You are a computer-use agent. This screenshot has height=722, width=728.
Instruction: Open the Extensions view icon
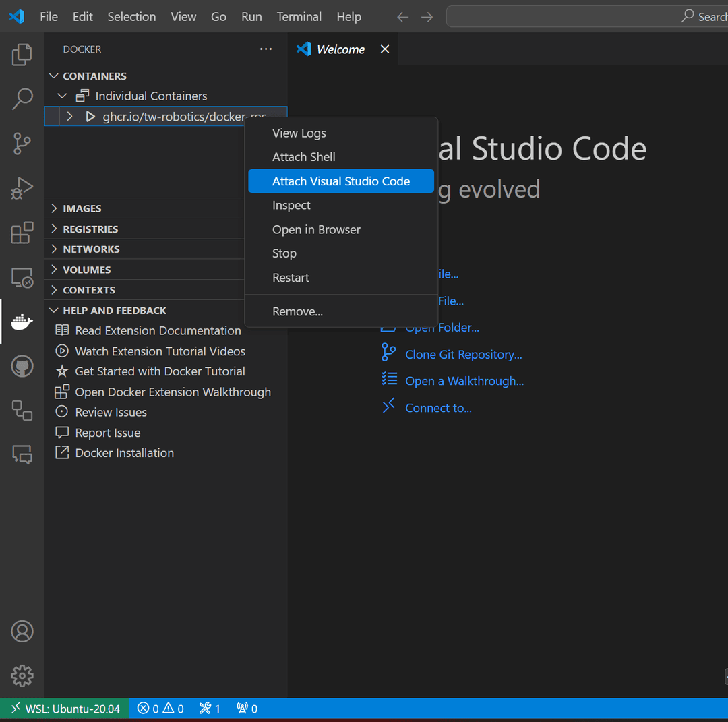(x=22, y=233)
